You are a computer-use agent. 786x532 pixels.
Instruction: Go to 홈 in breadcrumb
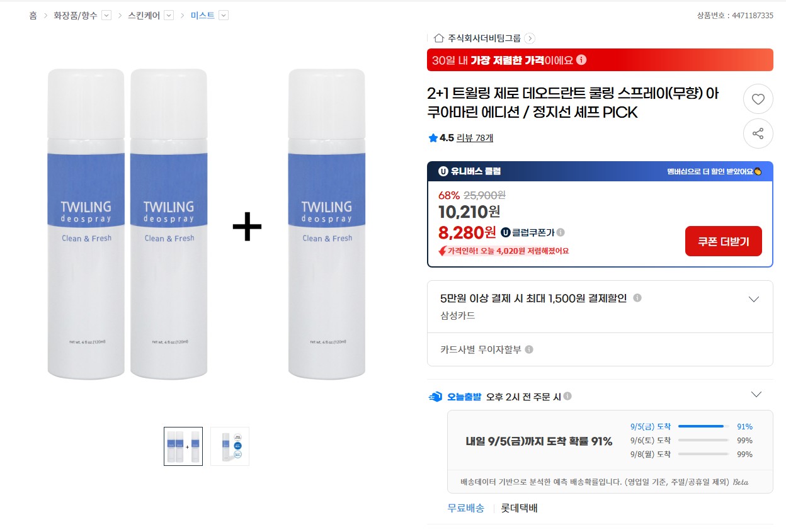[33, 15]
